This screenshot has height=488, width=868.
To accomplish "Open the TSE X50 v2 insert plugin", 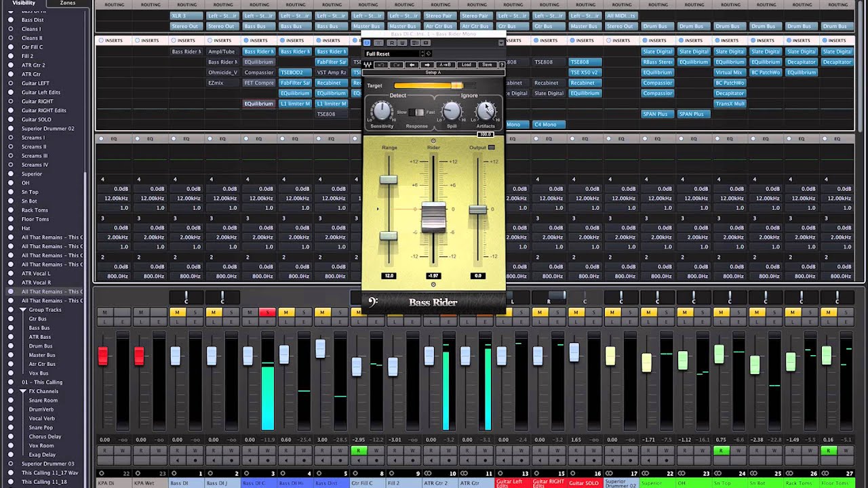I will click(x=584, y=73).
